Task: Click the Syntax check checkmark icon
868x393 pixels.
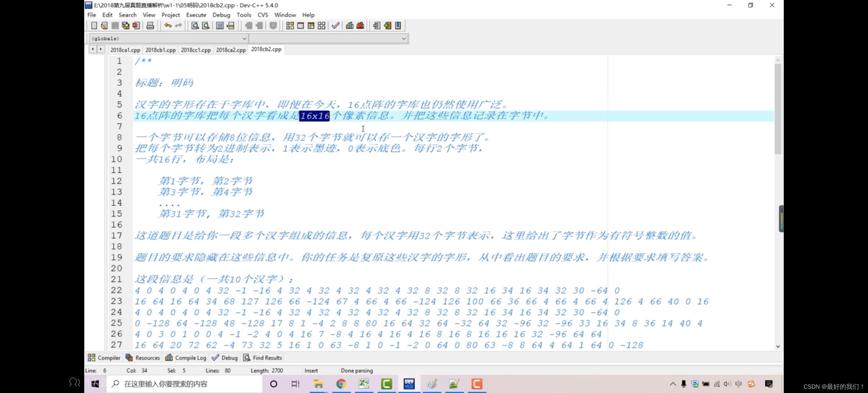Action: pos(336,26)
